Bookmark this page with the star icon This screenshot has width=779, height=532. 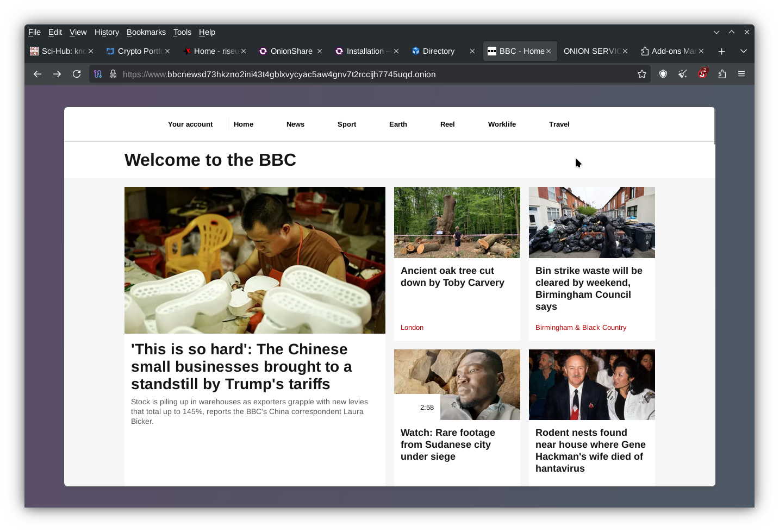point(642,74)
